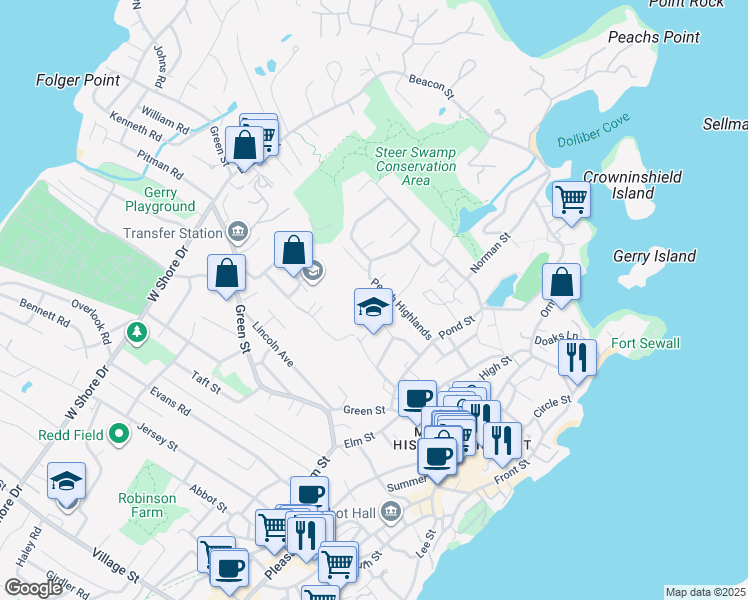
Task: Click the Pond St street label
Action: tap(457, 327)
